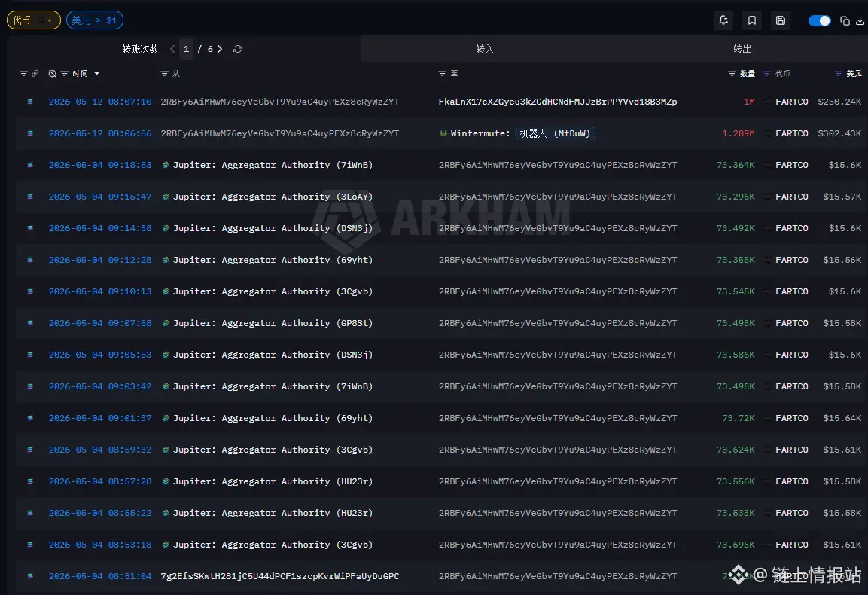Open timestamp 2026-05-04 09:07:58
This screenshot has height=595, width=868.
(x=99, y=323)
